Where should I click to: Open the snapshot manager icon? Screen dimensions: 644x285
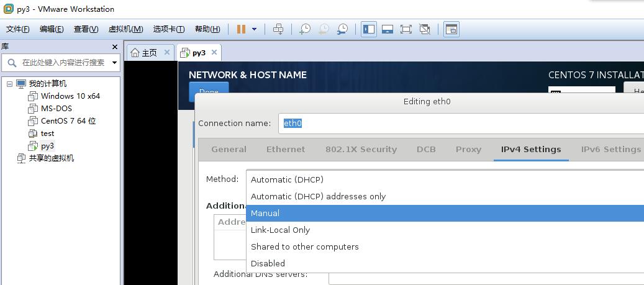pos(342,29)
